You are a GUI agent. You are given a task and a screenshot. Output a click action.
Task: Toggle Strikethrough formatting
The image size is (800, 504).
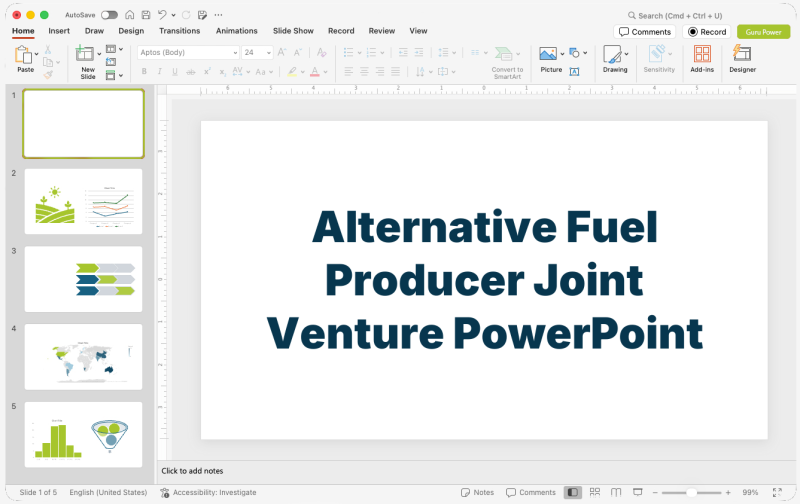[x=191, y=72]
